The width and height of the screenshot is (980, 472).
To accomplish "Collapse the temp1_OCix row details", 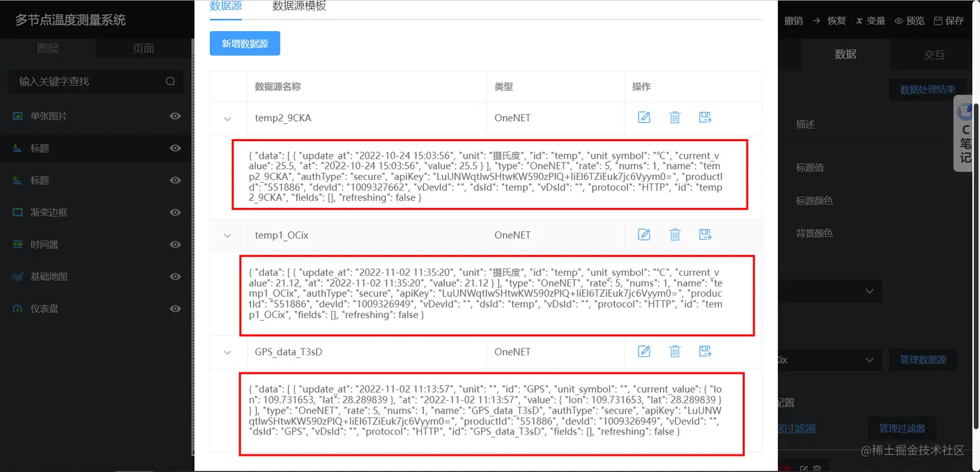I will [227, 236].
